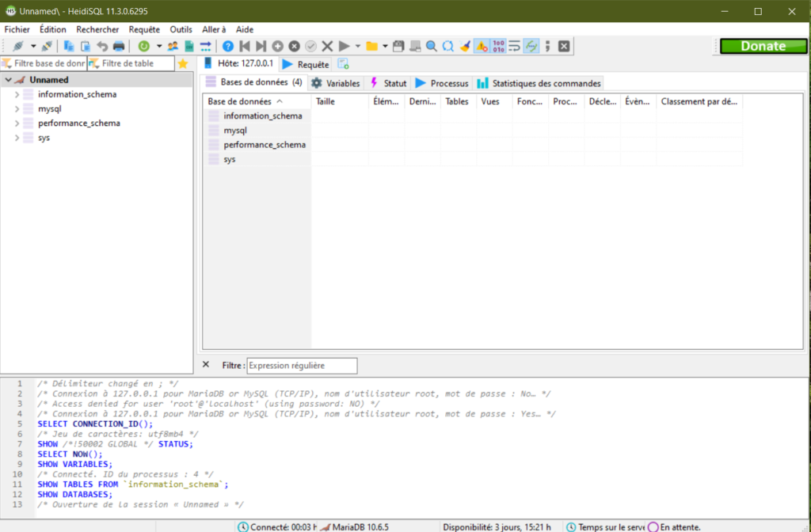Open the Fichier menu
The image size is (811, 532).
point(17,29)
